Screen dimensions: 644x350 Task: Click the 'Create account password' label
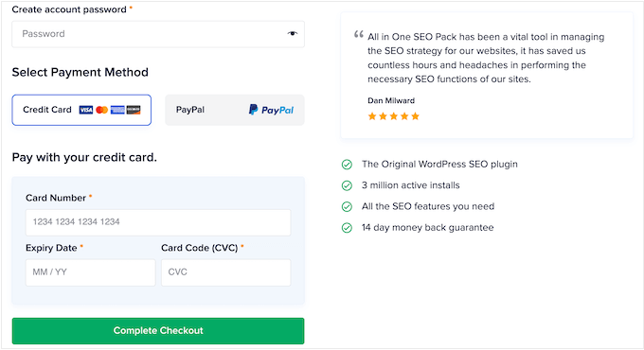69,9
